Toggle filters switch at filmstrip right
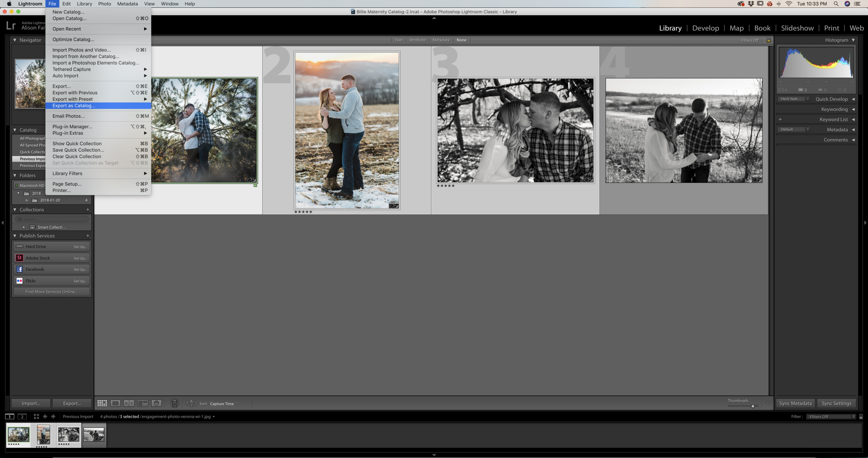 coord(861,417)
